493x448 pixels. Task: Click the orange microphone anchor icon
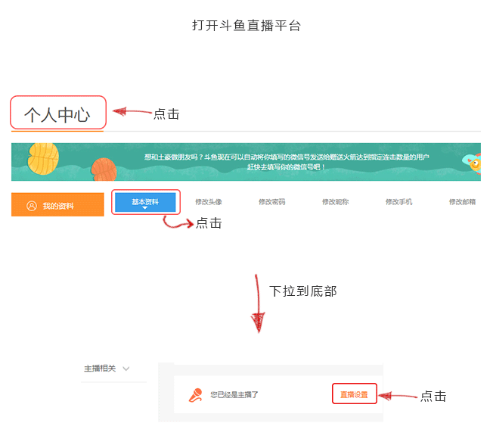point(196,395)
